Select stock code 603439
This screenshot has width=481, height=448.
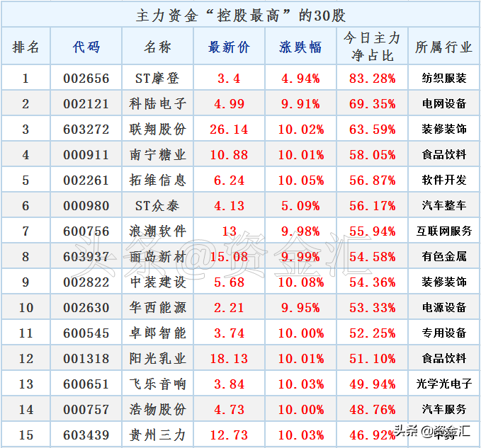click(x=86, y=435)
